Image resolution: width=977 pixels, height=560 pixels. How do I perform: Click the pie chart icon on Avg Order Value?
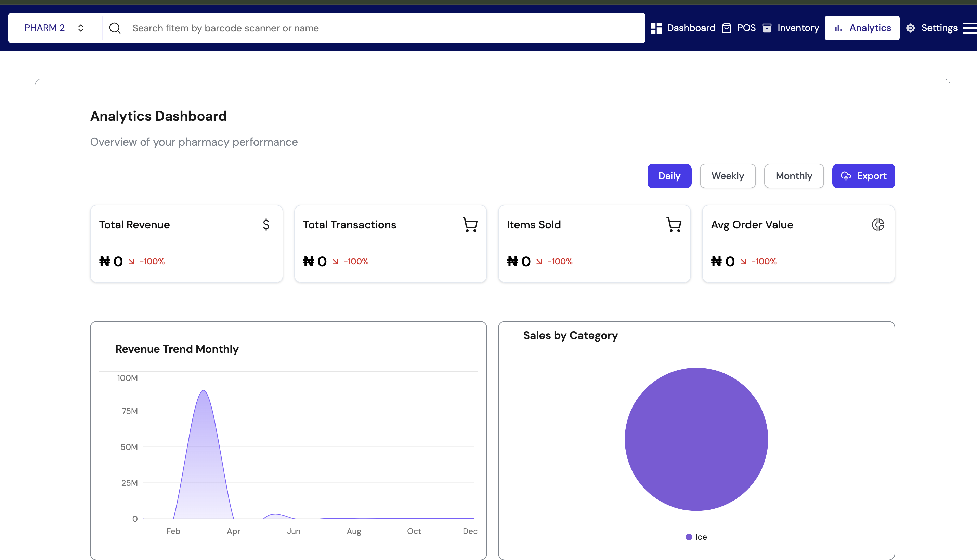click(x=878, y=225)
